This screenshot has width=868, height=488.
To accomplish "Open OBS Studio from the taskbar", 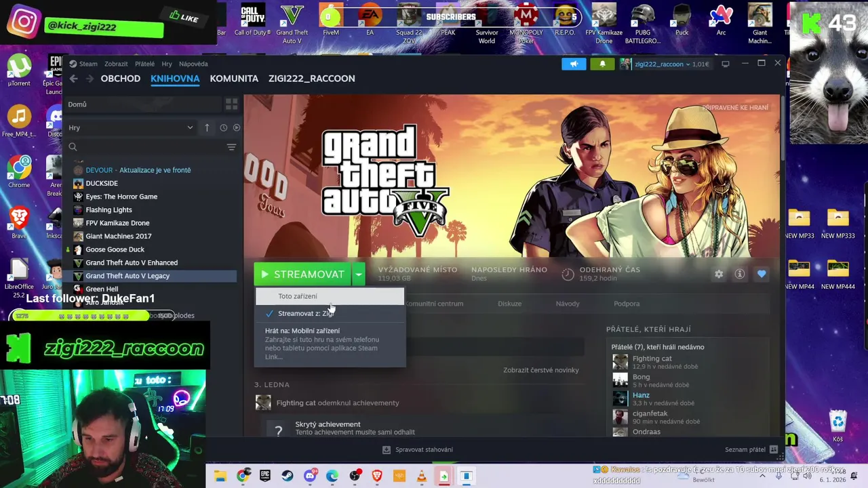I will tap(355, 476).
